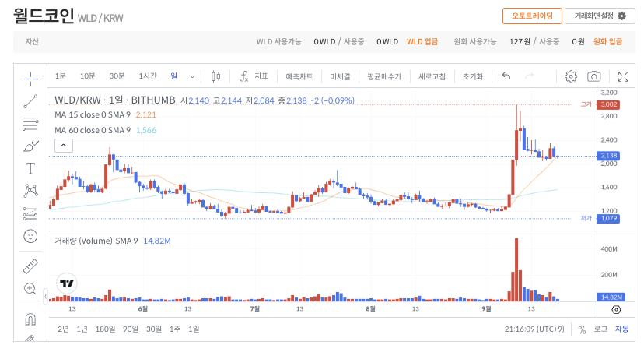Collapse the indicator legend chevron

tap(63, 145)
